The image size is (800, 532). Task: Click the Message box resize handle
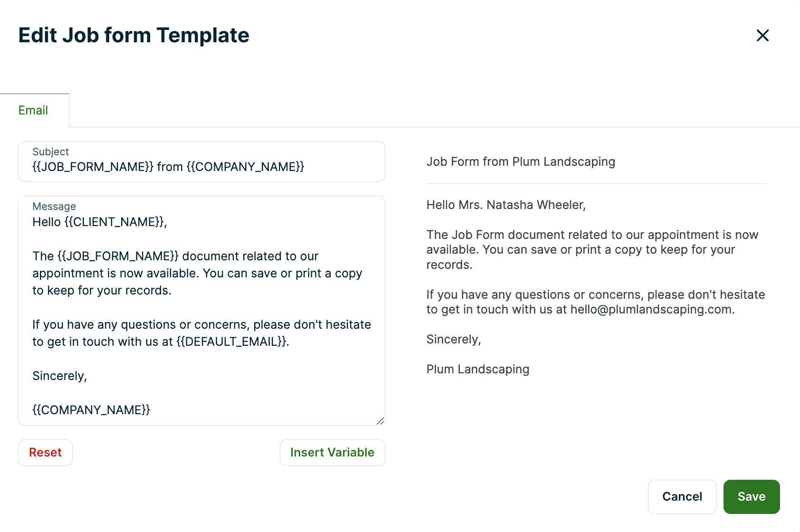point(380,421)
